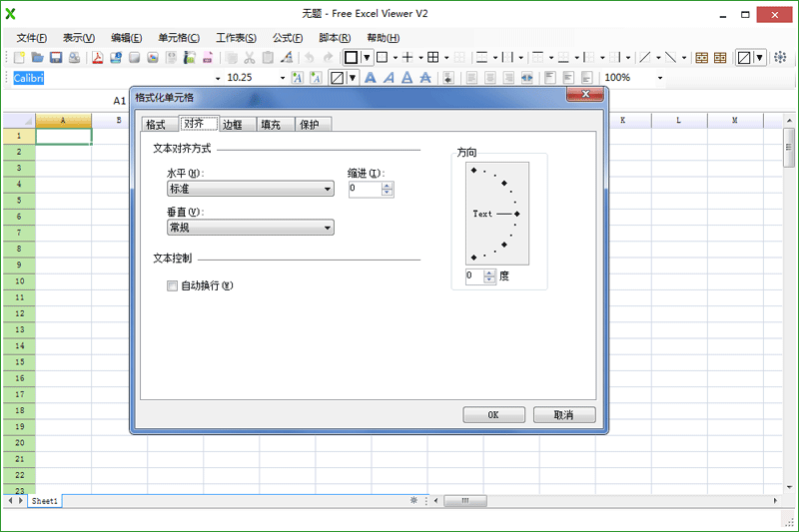Click the diagonal down border line icon
Viewport: 799px width, 532px height.
[670, 58]
